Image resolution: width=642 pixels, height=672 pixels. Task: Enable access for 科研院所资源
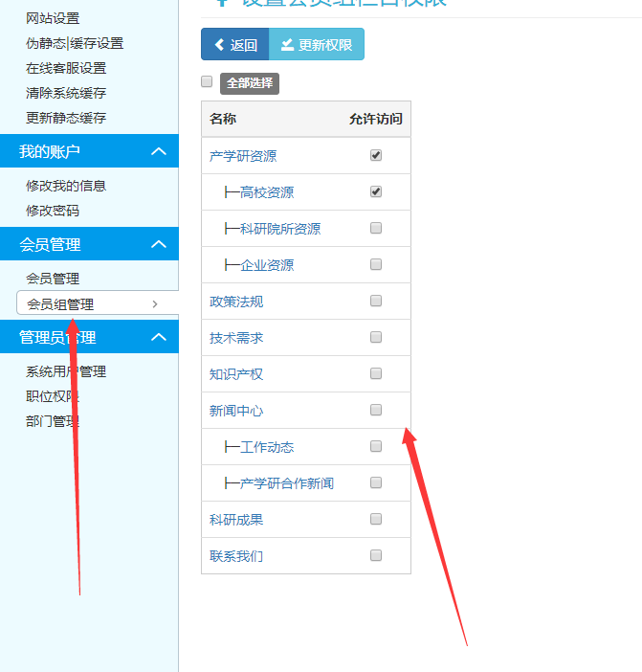point(376,228)
